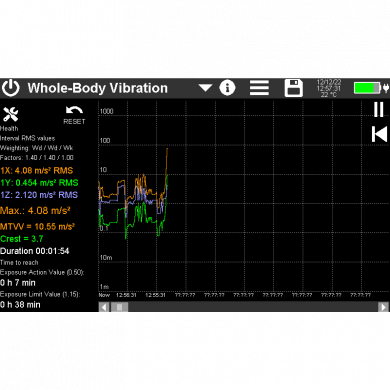Toggle the 1Z blue RMS channel
The image size is (390, 390).
pos(39,195)
